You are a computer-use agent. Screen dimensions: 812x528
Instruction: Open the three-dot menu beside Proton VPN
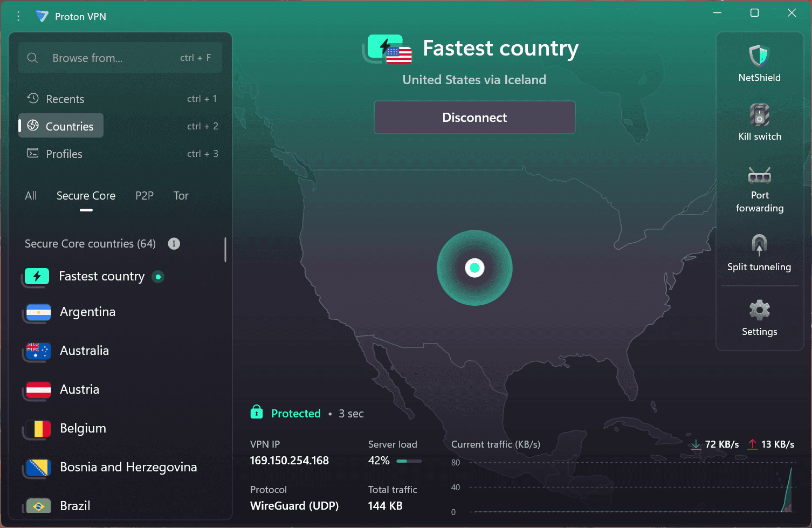tap(18, 16)
